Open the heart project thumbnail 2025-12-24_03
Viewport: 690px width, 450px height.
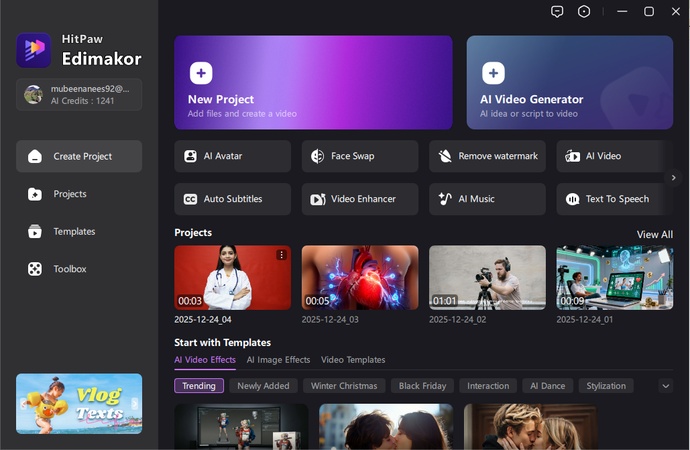[x=360, y=277]
